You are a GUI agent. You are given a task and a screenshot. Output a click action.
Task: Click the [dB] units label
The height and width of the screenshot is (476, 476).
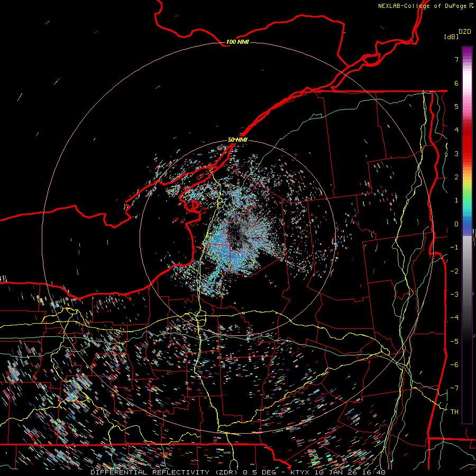[451, 36]
